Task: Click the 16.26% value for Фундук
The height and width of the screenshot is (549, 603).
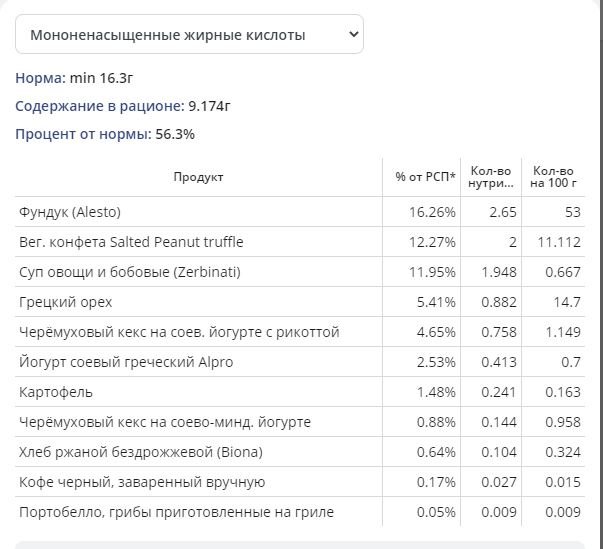Action: [x=432, y=212]
